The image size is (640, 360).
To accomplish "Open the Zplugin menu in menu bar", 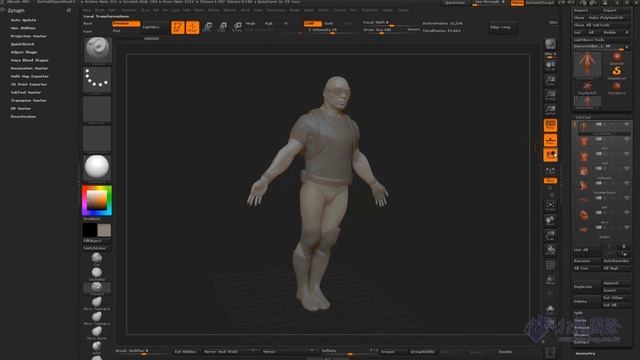I will click(x=387, y=10).
